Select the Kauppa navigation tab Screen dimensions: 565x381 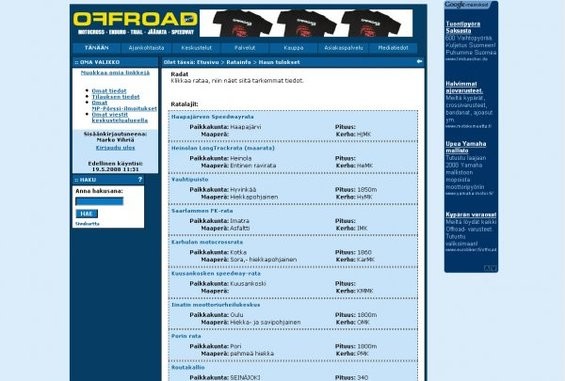tap(293, 48)
